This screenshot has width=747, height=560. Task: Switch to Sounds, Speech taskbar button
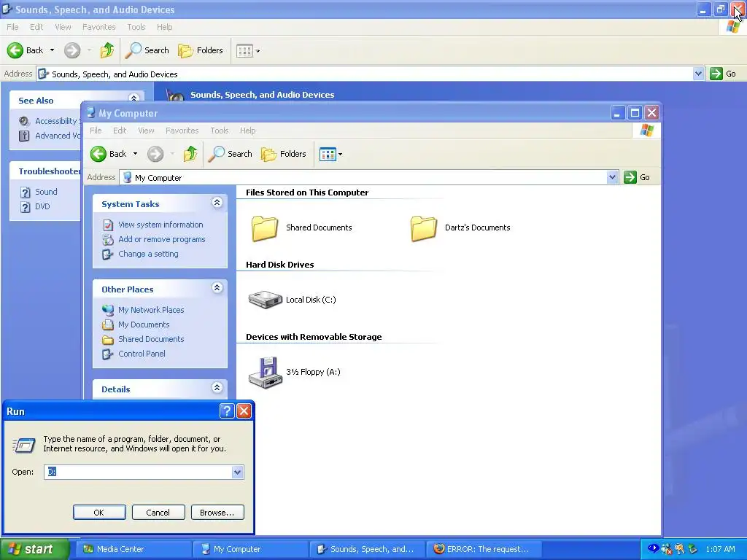point(368,549)
